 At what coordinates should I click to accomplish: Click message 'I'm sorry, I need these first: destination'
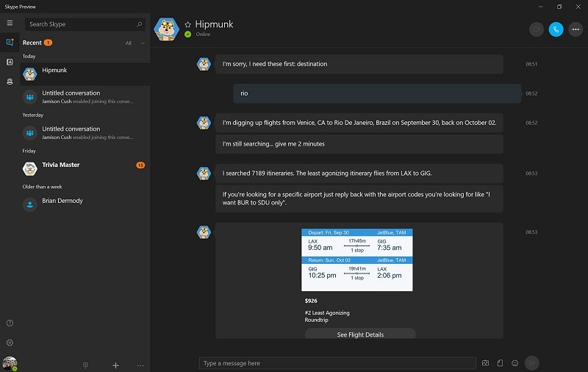(359, 64)
